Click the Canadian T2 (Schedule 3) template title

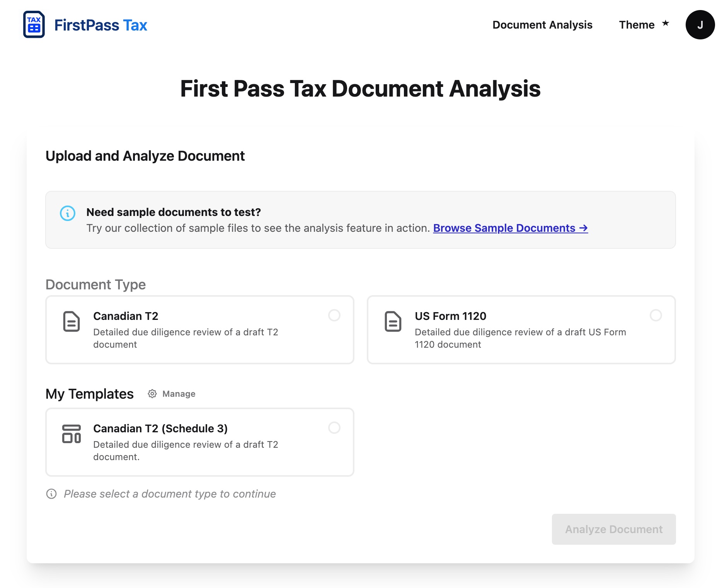click(x=160, y=428)
